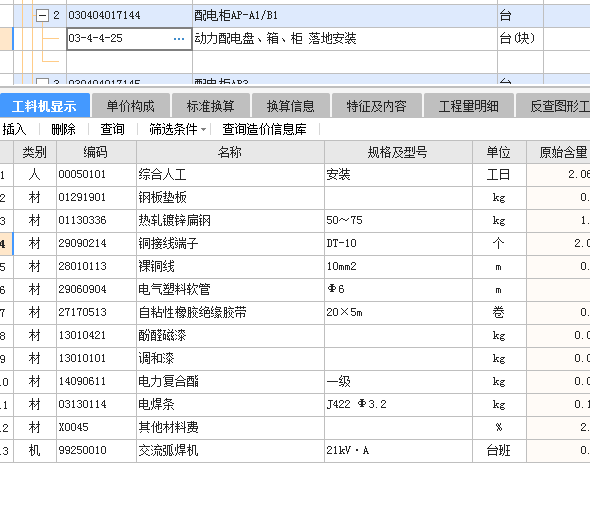Click the 原始含量 column header
This screenshot has height=507, width=590.
click(x=558, y=152)
